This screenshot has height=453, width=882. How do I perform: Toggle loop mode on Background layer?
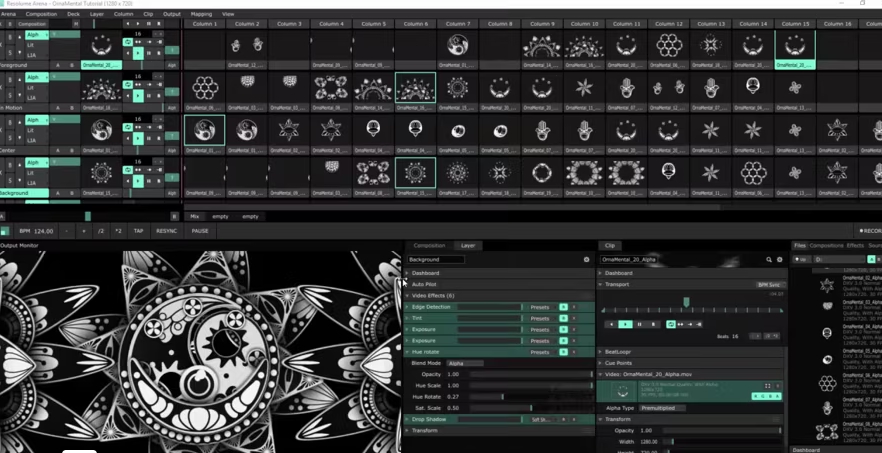pyautogui.click(x=127, y=170)
